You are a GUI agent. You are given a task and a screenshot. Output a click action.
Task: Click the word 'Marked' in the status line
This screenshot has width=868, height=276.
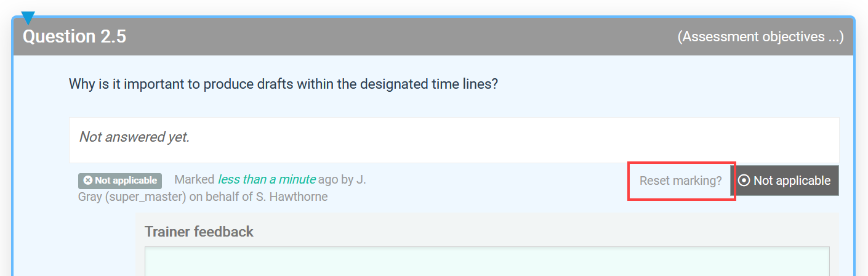coord(195,180)
